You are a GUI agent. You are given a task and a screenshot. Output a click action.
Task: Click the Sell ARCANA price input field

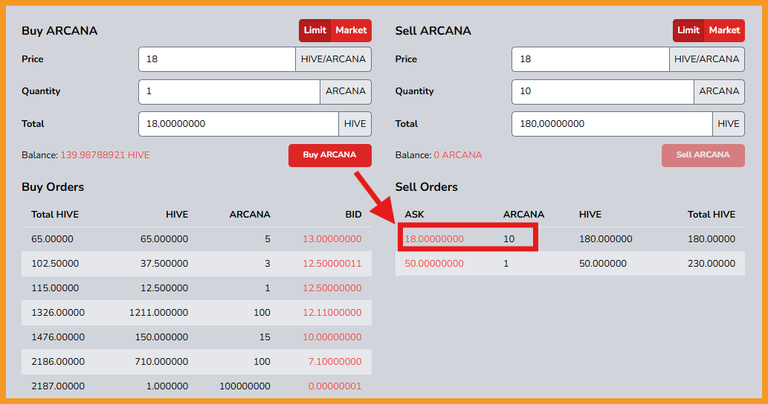(590, 59)
